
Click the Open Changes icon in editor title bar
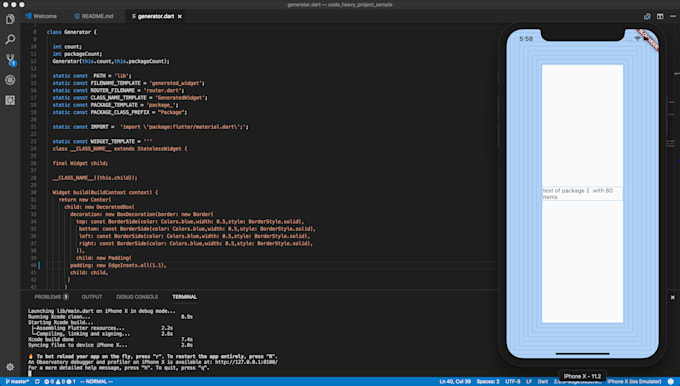[x=647, y=16]
